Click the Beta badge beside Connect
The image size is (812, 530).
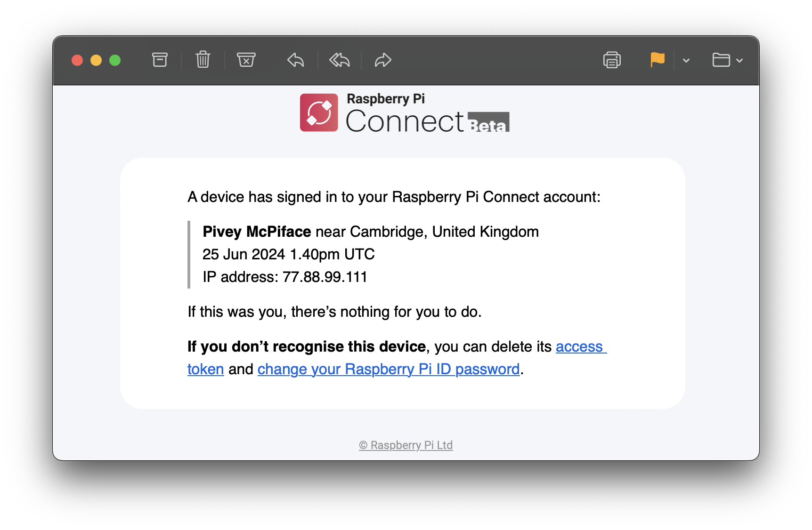488,122
